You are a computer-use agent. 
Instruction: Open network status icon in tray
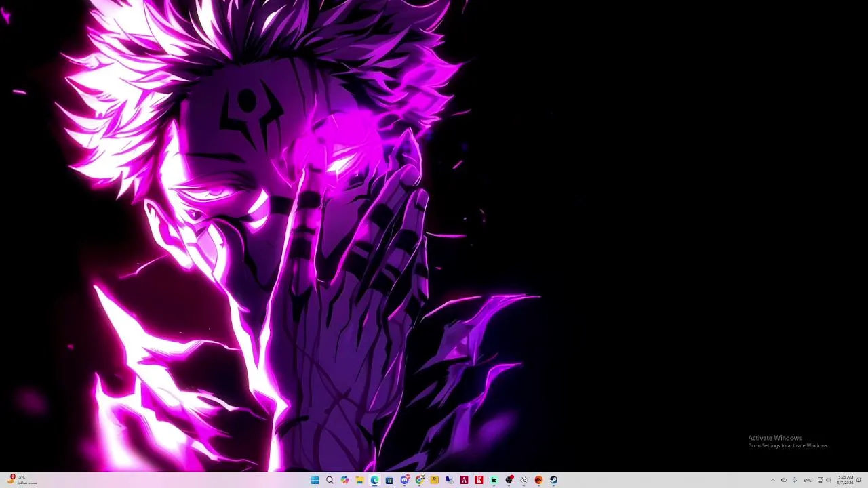[821, 480]
